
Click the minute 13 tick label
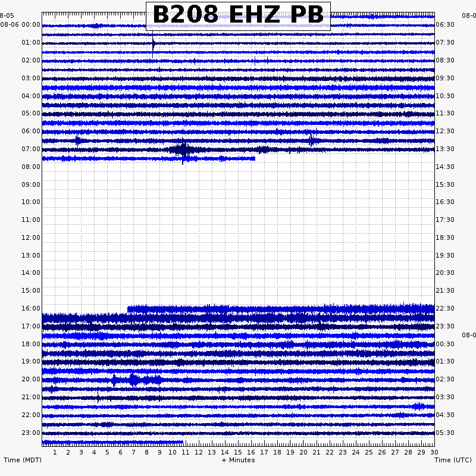(212, 452)
